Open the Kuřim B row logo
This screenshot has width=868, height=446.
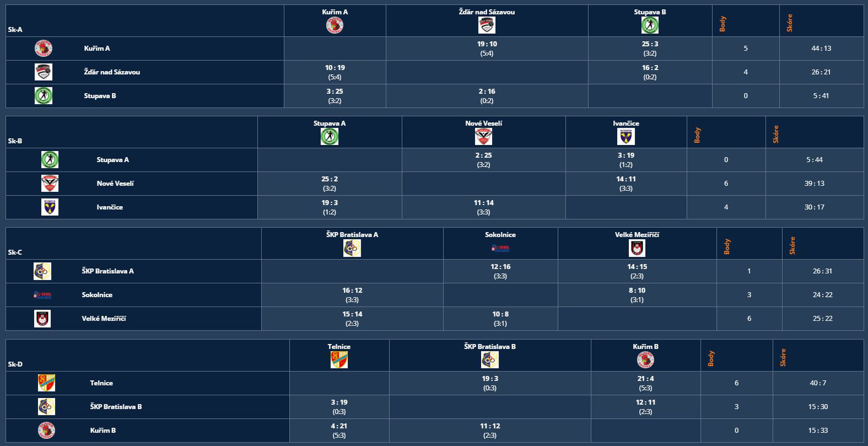(x=46, y=430)
